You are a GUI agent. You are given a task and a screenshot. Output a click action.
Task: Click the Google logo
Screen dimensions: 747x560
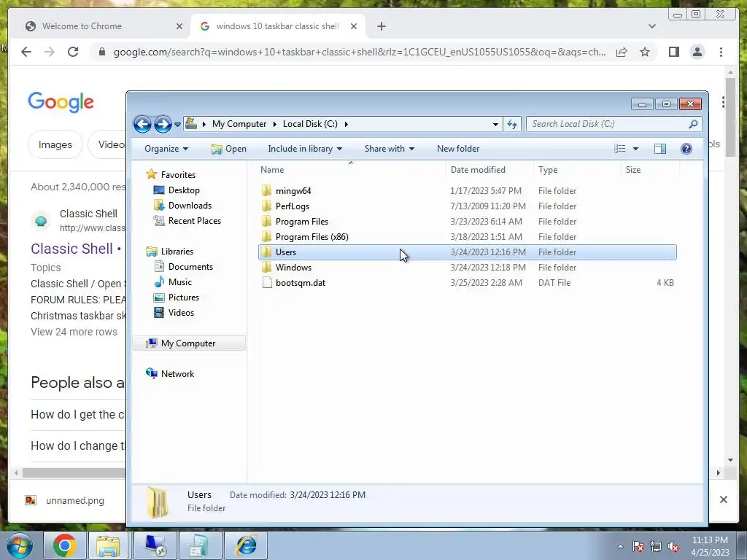pos(61,102)
